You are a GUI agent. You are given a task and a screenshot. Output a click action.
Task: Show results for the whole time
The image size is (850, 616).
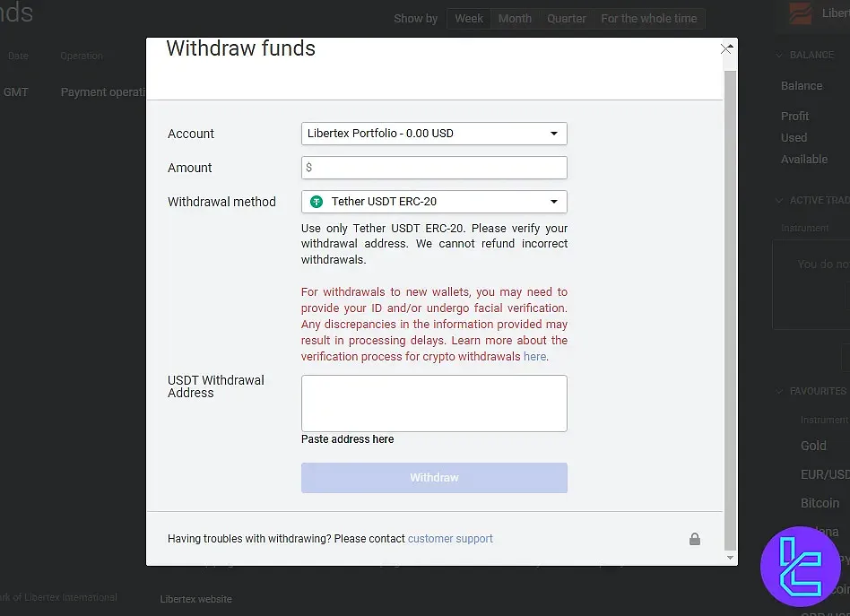648,18
